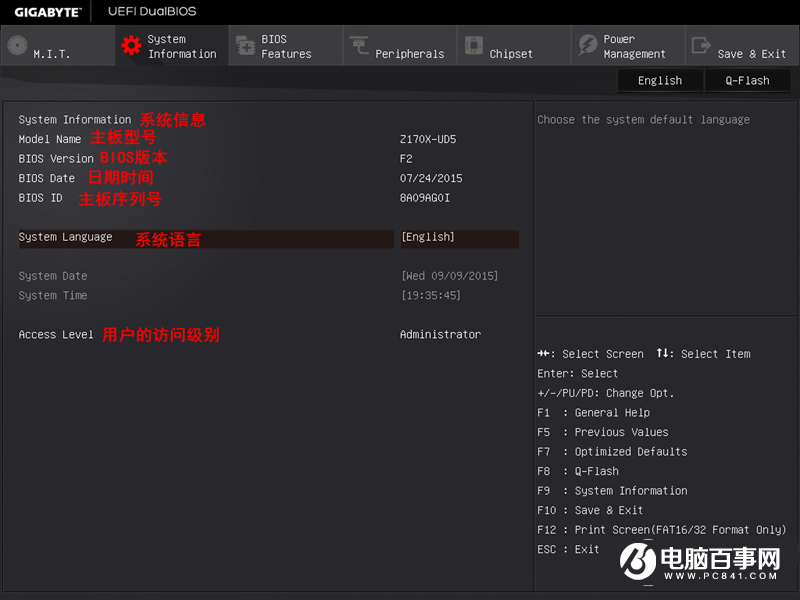800x600 pixels.
Task: Select the highlighted System Language row
Action: tap(200, 237)
